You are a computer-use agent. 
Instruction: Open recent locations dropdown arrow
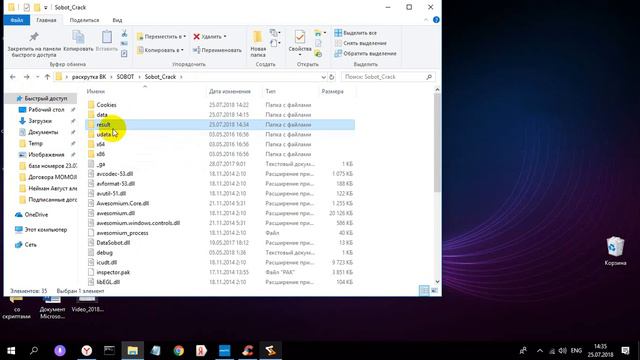coord(38,77)
